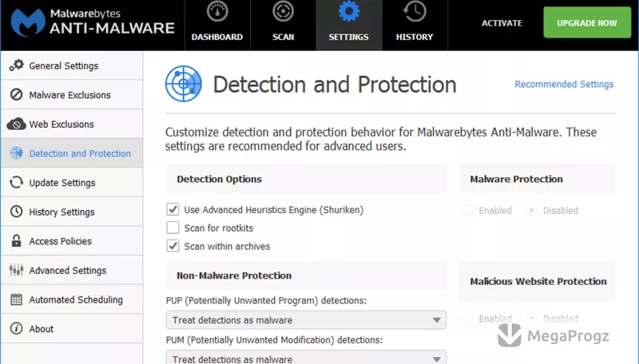Click the Malicious Website Protection header

coord(537,281)
